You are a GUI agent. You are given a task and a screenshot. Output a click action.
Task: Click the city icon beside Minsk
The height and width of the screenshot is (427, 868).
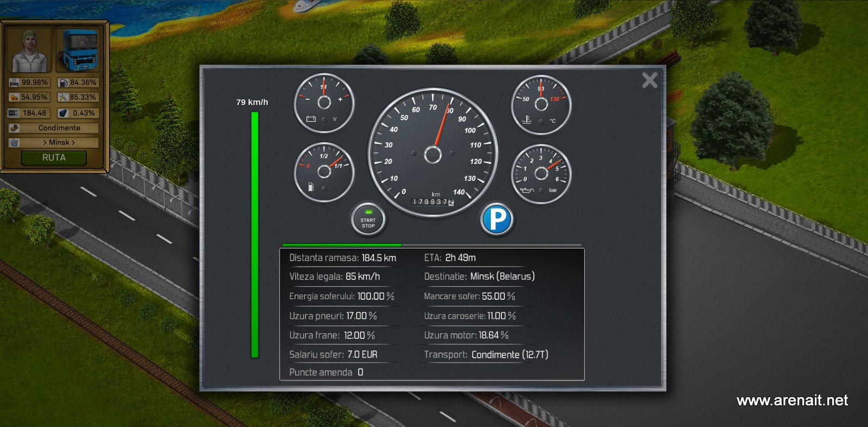point(14,143)
